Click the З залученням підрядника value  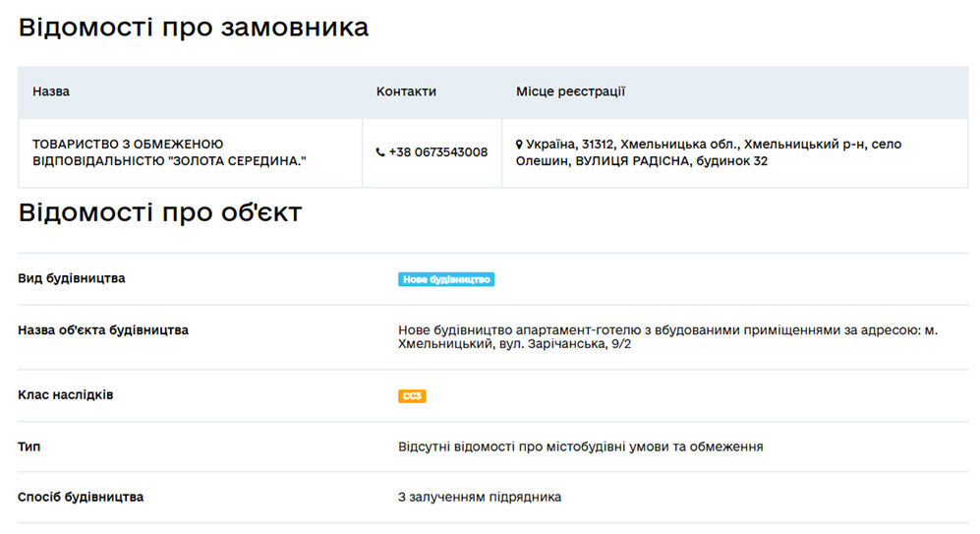point(480,497)
